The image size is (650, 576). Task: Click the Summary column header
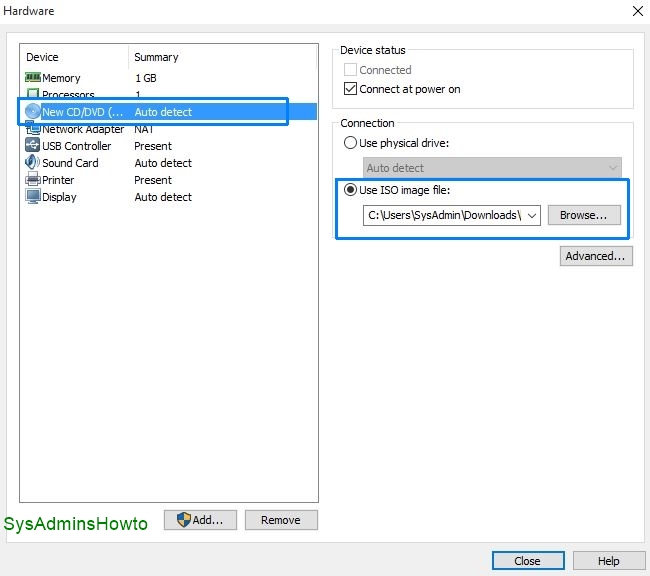(x=222, y=57)
